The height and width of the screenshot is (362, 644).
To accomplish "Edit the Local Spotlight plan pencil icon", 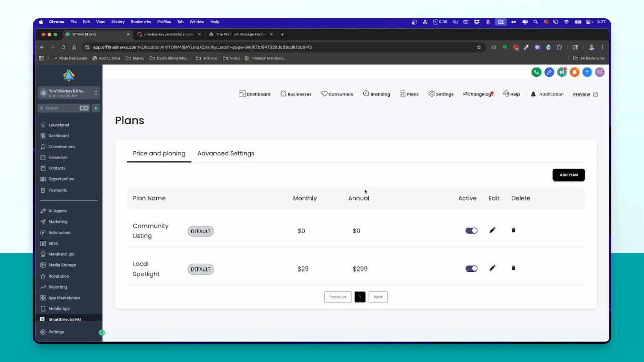I will click(492, 268).
